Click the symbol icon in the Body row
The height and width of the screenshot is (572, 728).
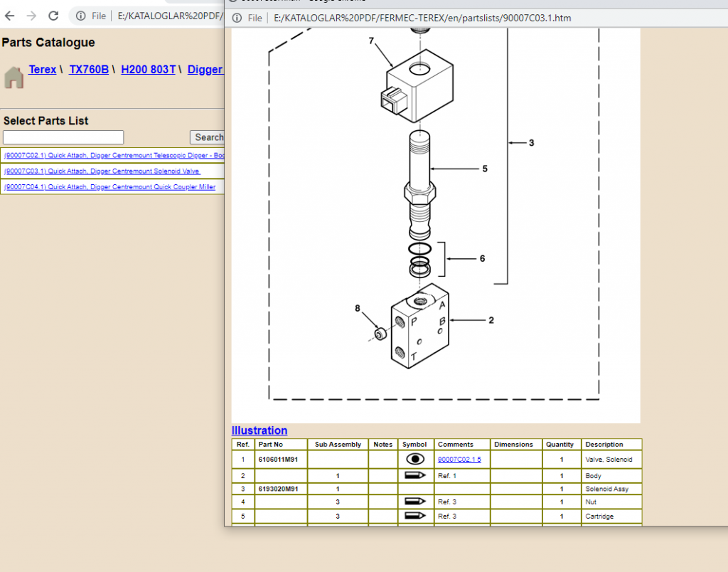(414, 475)
